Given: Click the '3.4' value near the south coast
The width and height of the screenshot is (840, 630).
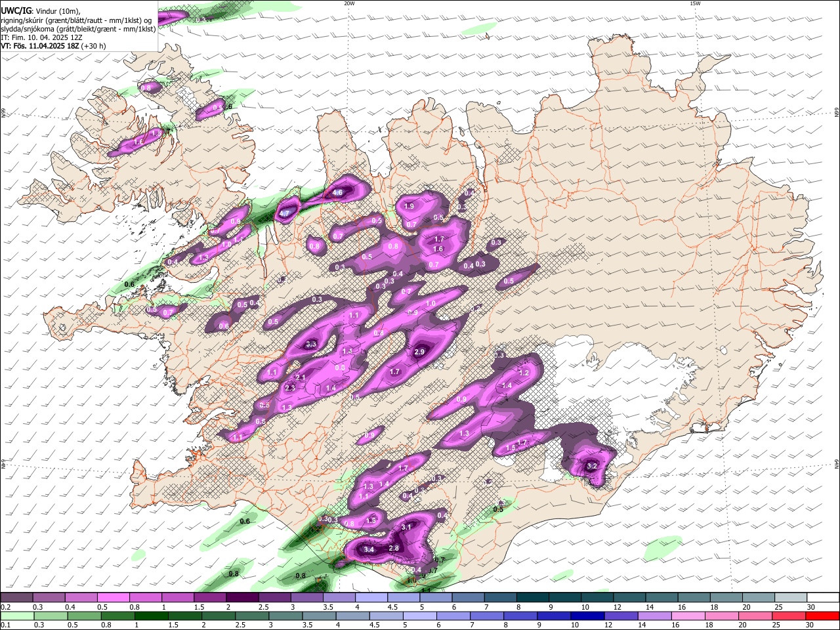Looking at the screenshot, I should click(x=369, y=550).
